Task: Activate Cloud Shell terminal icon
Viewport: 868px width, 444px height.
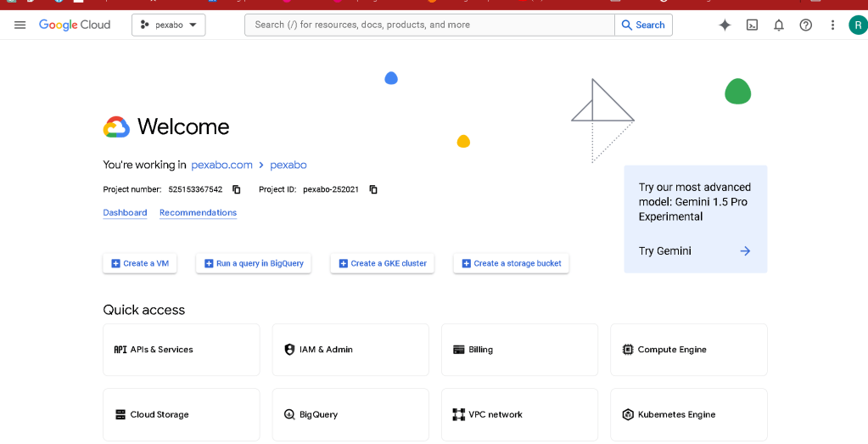Action: point(752,25)
